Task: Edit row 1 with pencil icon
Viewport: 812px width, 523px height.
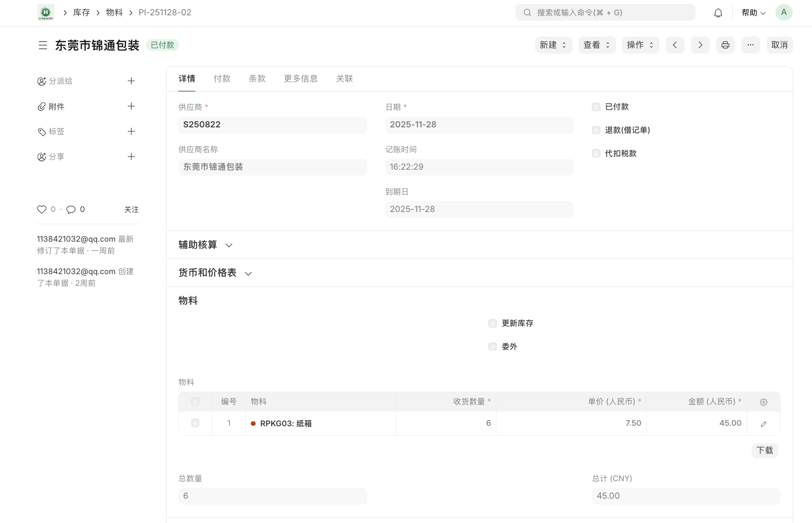Action: point(763,424)
